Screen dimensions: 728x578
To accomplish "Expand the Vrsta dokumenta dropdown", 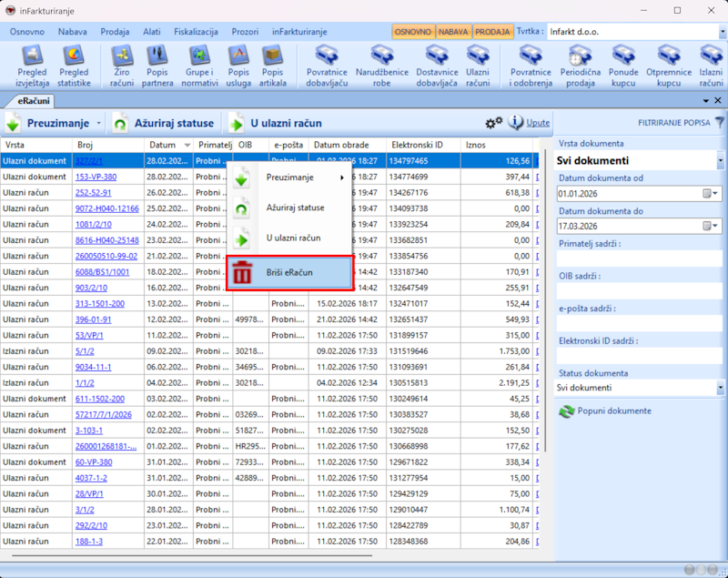I will click(x=720, y=161).
